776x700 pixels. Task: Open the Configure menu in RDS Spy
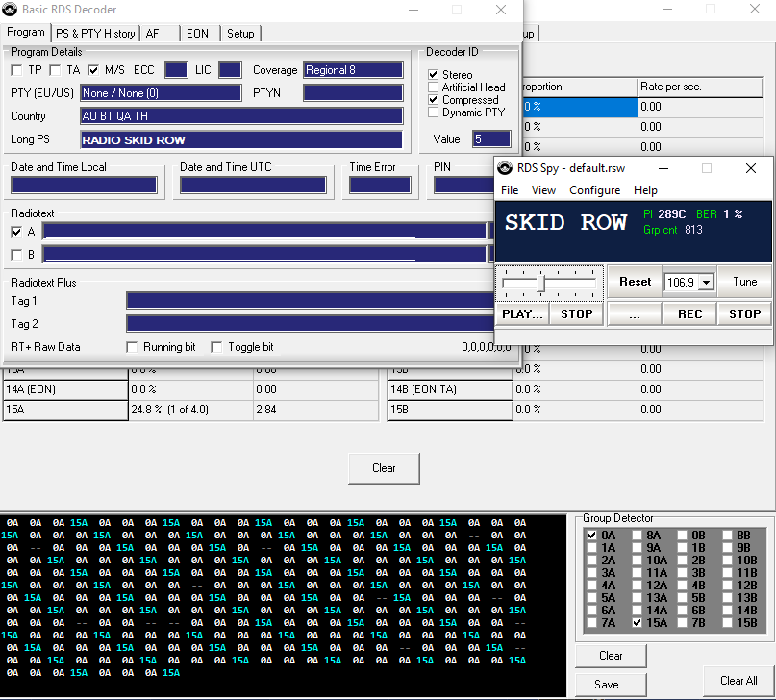(x=594, y=190)
